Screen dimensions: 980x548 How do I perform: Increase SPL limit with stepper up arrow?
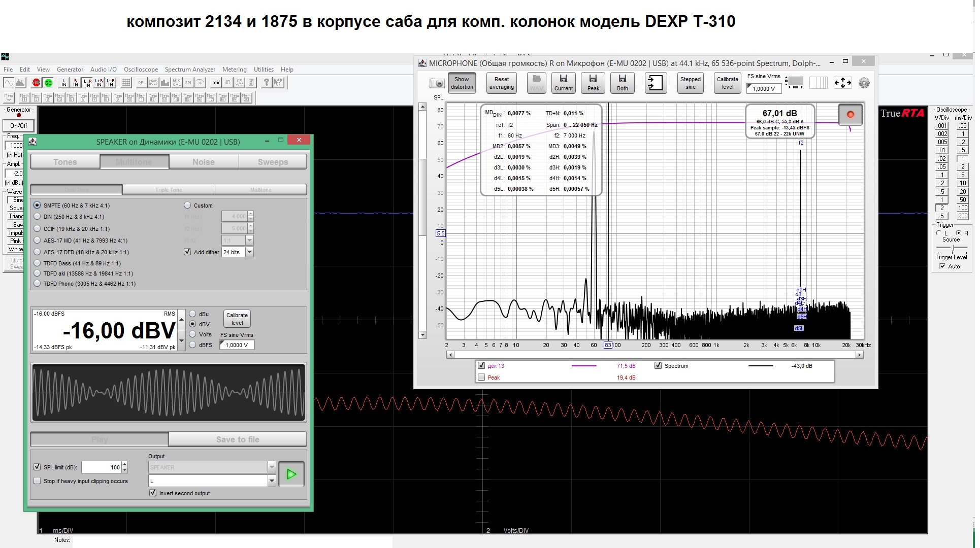(125, 464)
